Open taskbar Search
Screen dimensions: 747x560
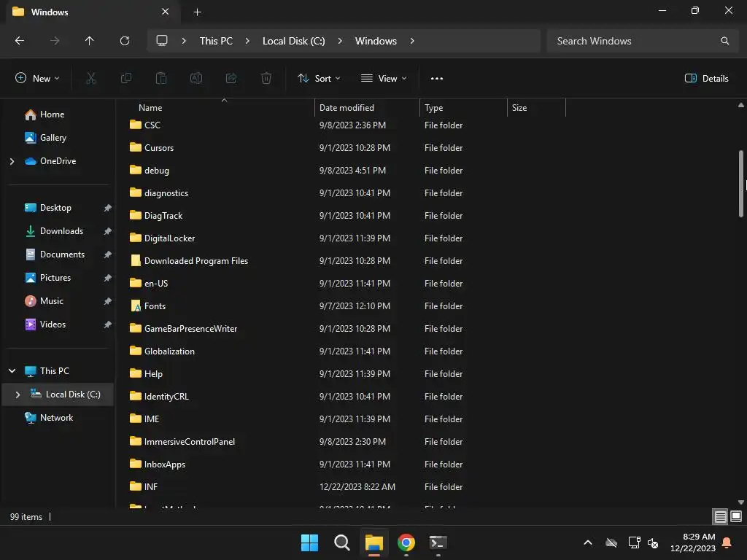click(x=341, y=542)
